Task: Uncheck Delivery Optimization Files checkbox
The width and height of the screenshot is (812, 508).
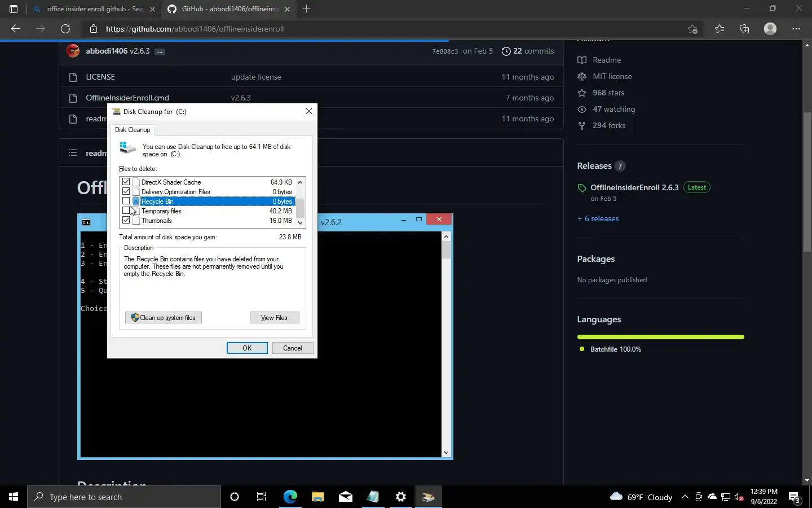Action: (126, 191)
